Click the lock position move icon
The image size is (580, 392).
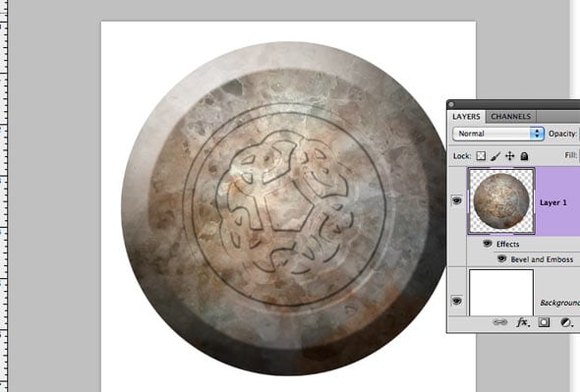[x=510, y=156]
